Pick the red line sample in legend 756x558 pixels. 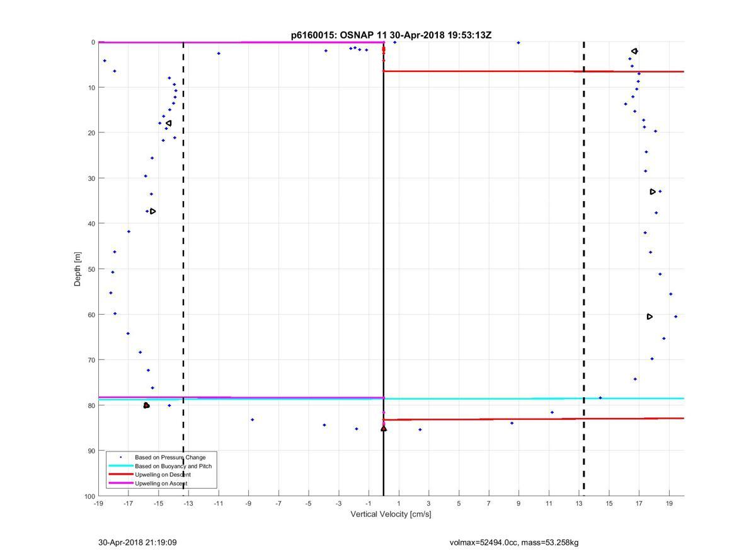click(x=120, y=475)
